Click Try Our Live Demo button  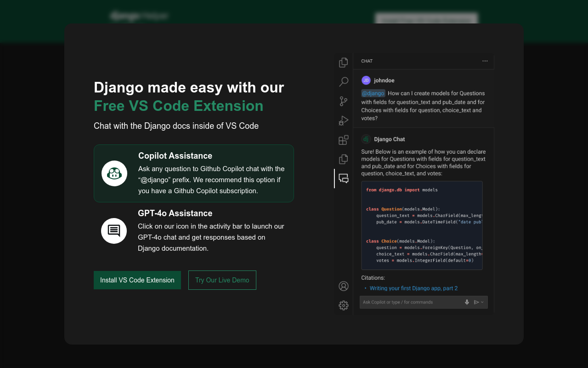point(222,280)
